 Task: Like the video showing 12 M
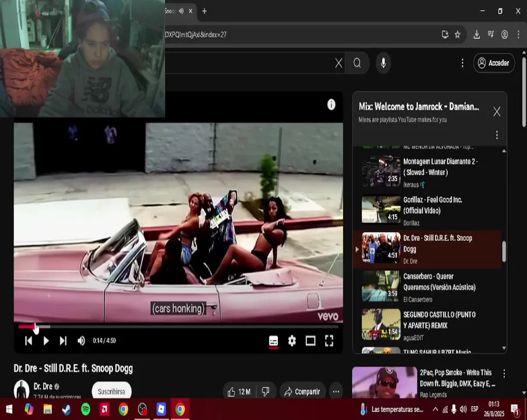[240, 392]
